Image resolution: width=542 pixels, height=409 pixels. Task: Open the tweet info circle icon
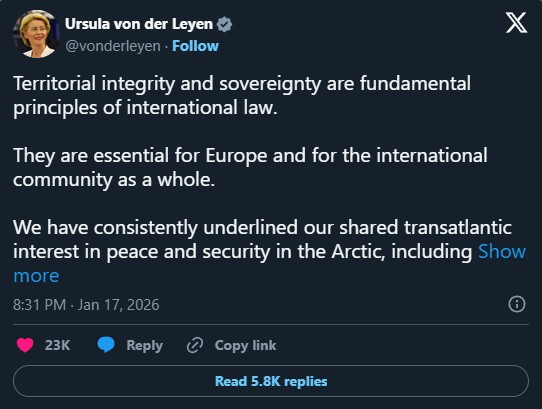(x=517, y=304)
